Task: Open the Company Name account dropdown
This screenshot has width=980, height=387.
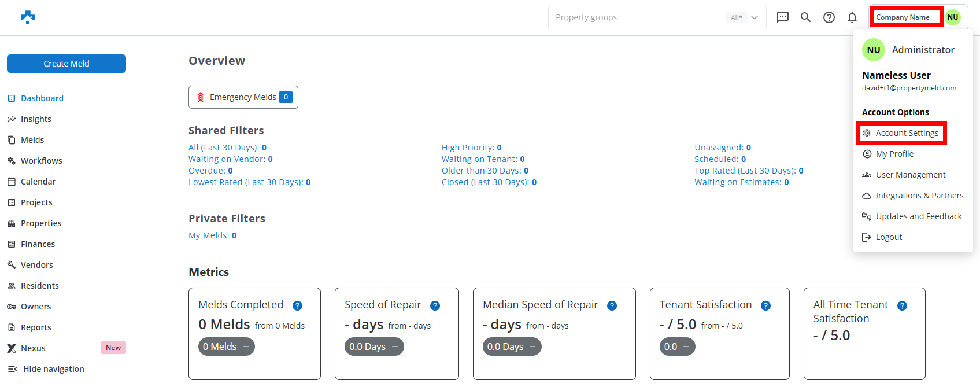Action: 905,17
